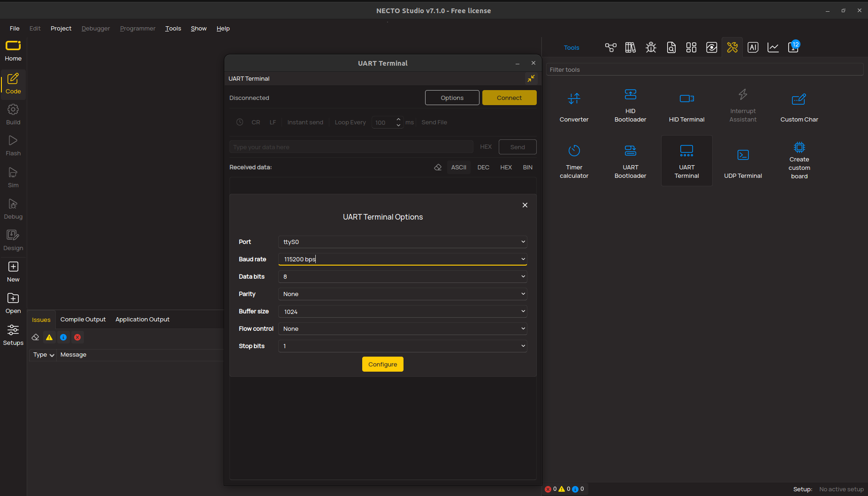The height and width of the screenshot is (496, 868).
Task: Toggle Instant send option
Action: pyautogui.click(x=305, y=122)
